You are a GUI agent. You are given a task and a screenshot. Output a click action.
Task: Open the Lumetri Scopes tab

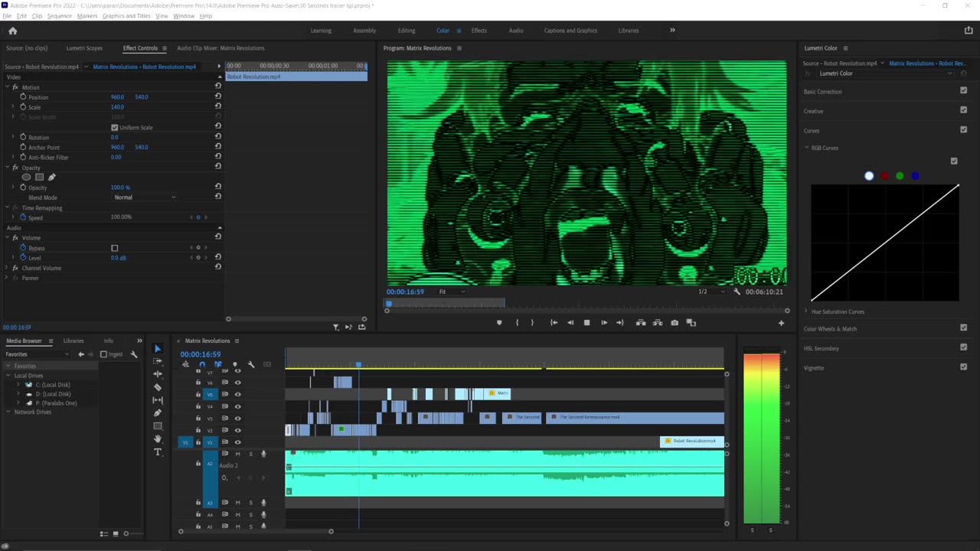(x=84, y=48)
